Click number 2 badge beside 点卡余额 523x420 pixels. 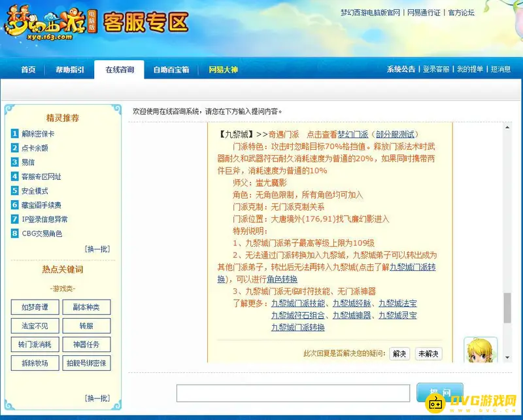(x=14, y=148)
